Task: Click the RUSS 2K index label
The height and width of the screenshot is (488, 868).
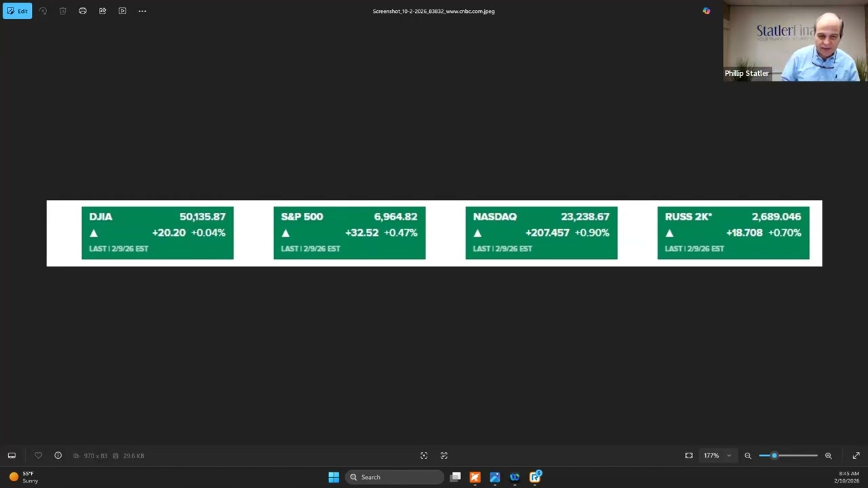Action: tap(688, 217)
